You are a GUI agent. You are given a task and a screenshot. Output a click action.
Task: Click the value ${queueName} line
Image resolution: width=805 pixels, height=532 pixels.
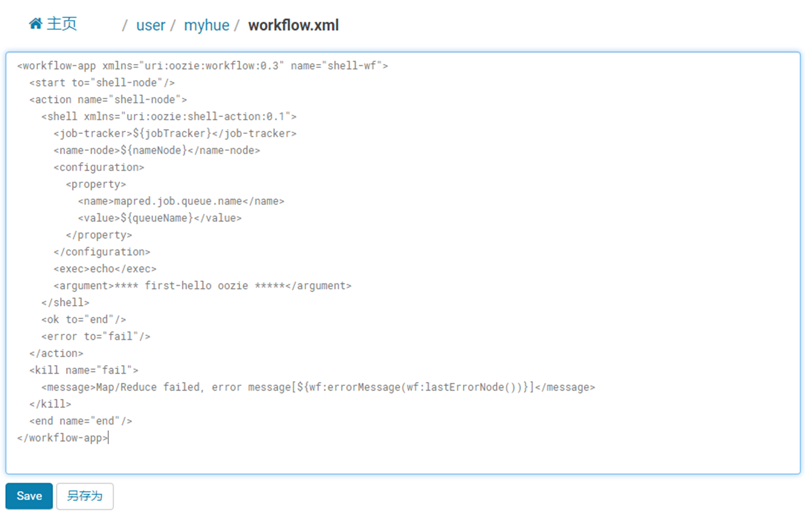coord(160,218)
